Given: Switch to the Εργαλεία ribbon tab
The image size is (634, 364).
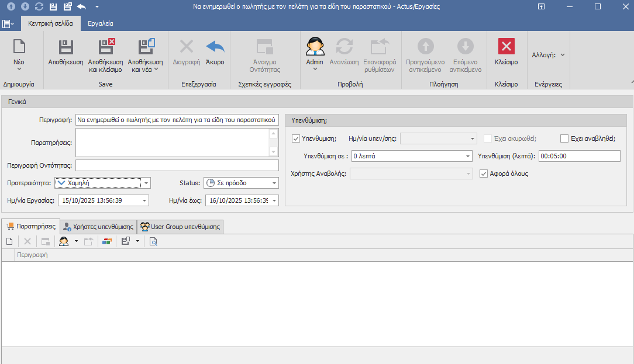Looking at the screenshot, I should [101, 24].
